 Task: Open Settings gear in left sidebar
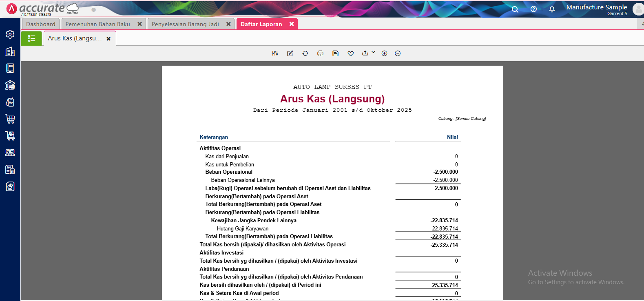(x=10, y=34)
